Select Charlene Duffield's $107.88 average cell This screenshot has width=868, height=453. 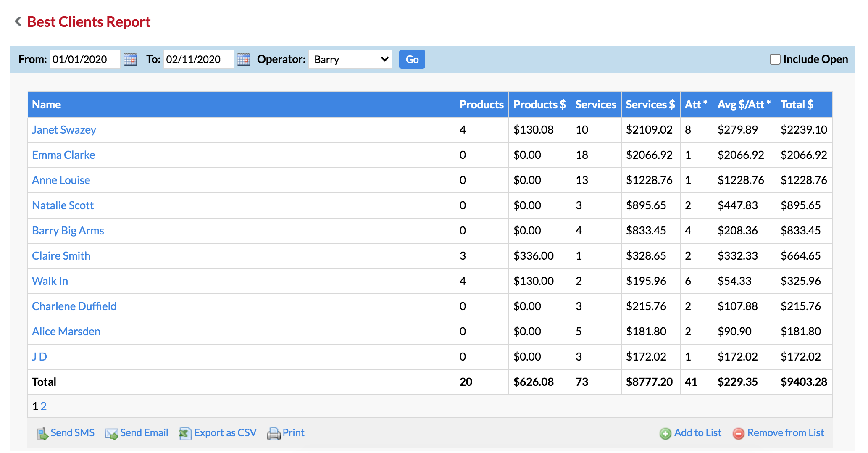[744, 306]
